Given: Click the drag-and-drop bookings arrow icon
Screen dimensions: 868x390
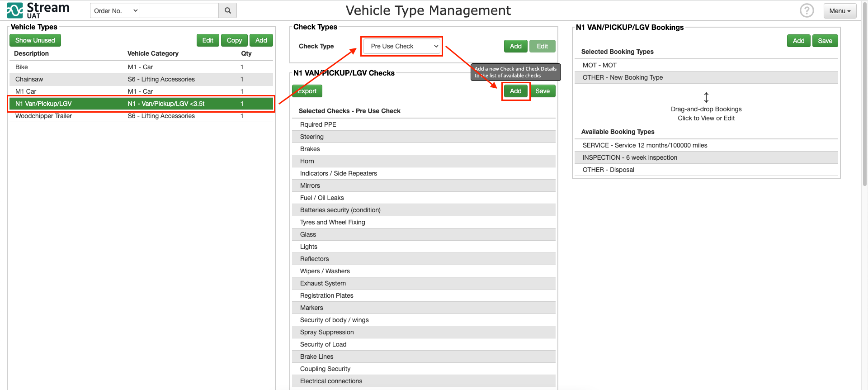Looking at the screenshot, I should tap(706, 97).
